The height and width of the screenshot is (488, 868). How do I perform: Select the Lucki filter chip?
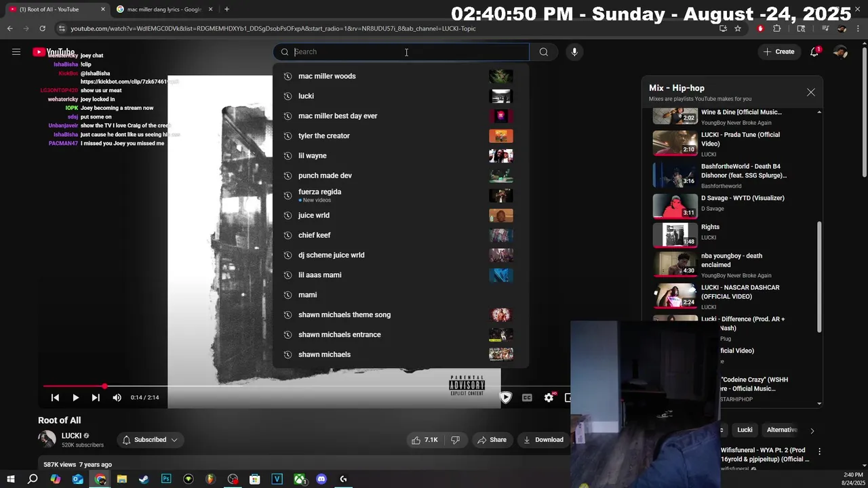click(x=745, y=430)
